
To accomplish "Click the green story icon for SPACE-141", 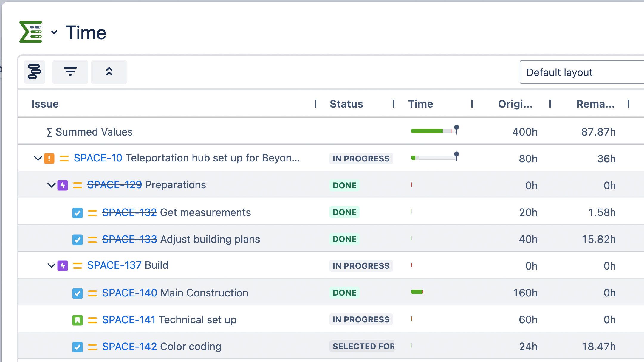I will click(78, 320).
